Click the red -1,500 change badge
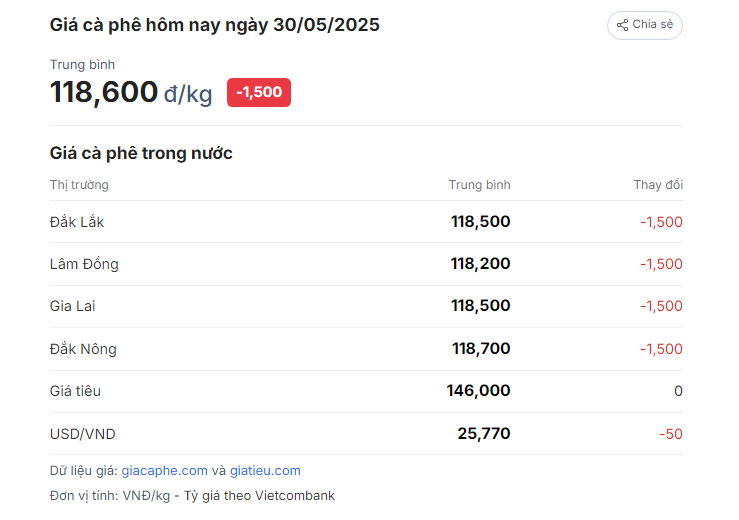Image resolution: width=739 pixels, height=520 pixels. [259, 92]
